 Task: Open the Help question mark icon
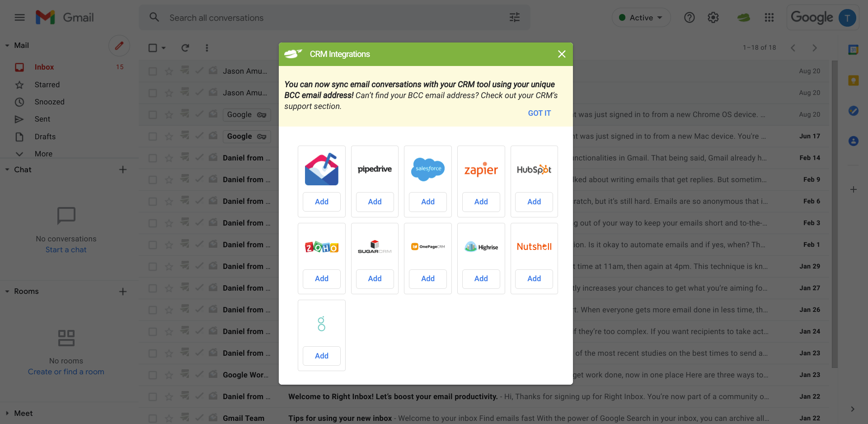coord(689,18)
